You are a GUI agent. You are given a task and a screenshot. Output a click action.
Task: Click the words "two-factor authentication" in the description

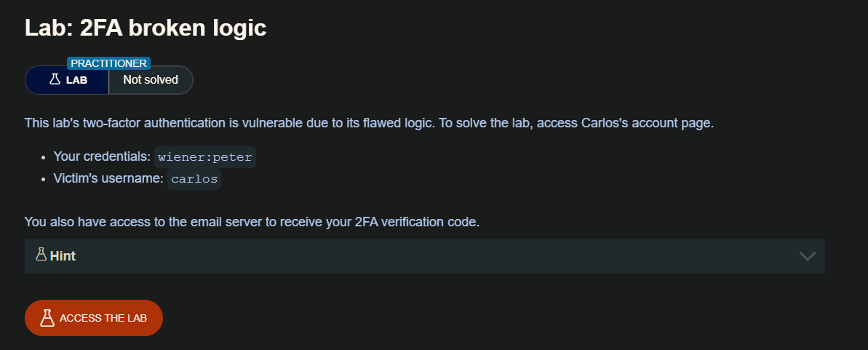point(151,123)
